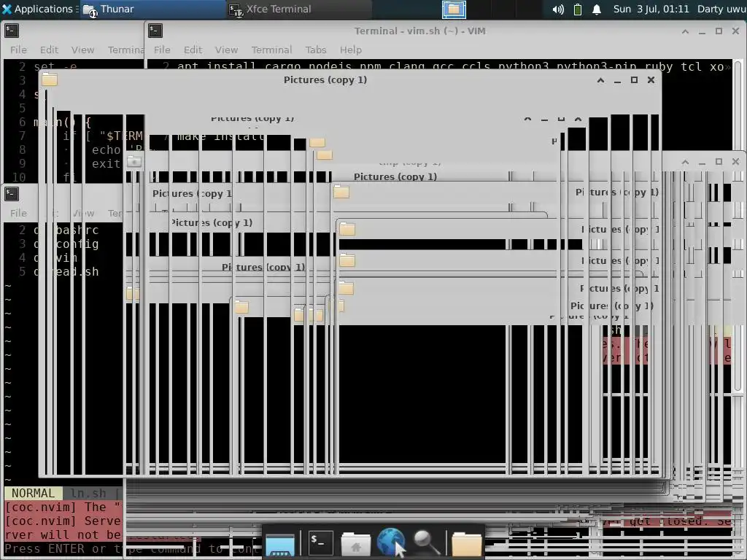This screenshot has width=747, height=560.
Task: Click the workspace switcher in top panel
Action: point(454,9)
